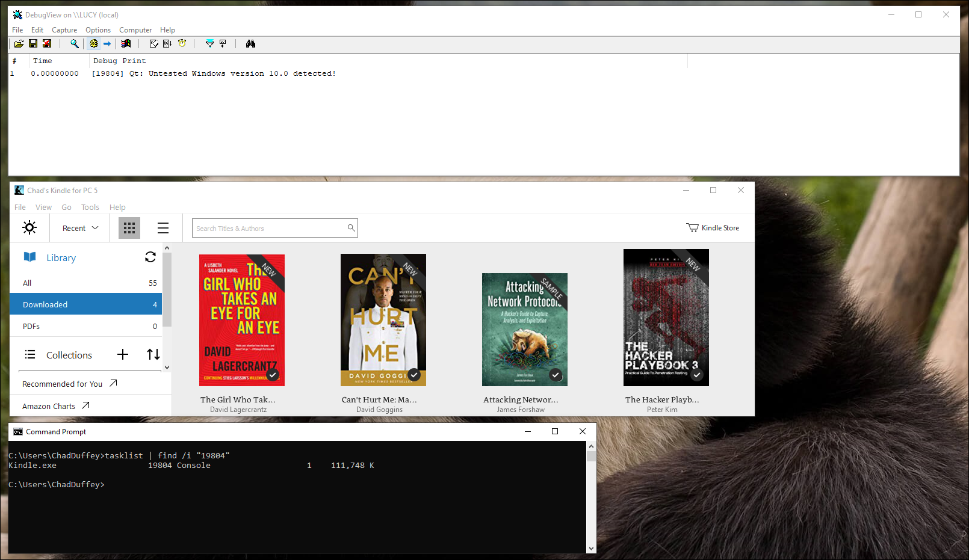Screen dimensions: 969x560
Task: Click Peter Kim author text
Action: (662, 410)
